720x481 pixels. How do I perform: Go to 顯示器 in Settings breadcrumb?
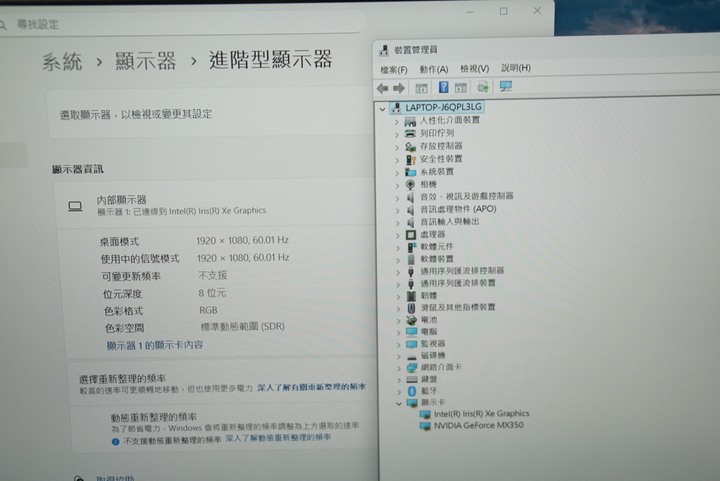[145, 61]
